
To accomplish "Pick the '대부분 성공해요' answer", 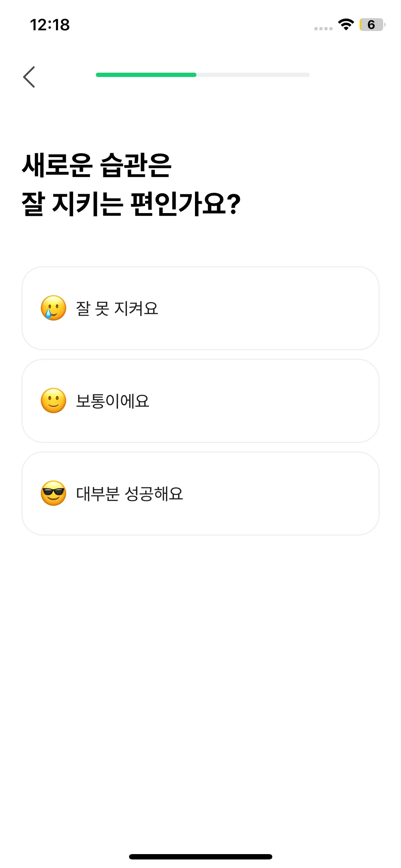I will click(x=129, y=494).
